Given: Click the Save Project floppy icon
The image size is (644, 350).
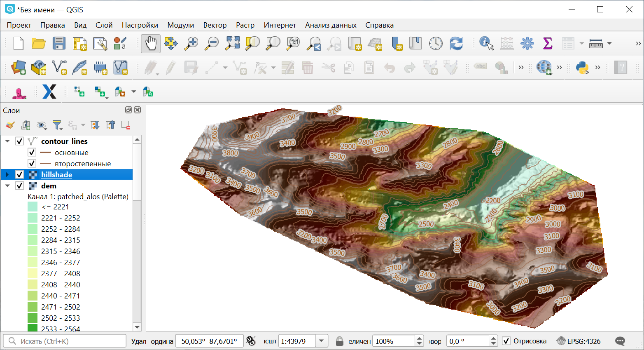Looking at the screenshot, I should [x=59, y=44].
